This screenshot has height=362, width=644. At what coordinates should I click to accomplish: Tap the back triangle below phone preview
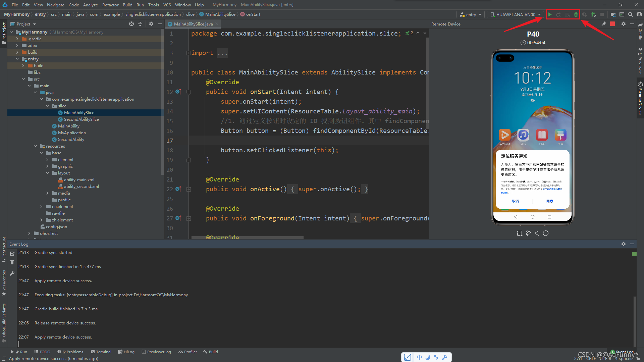point(537,233)
